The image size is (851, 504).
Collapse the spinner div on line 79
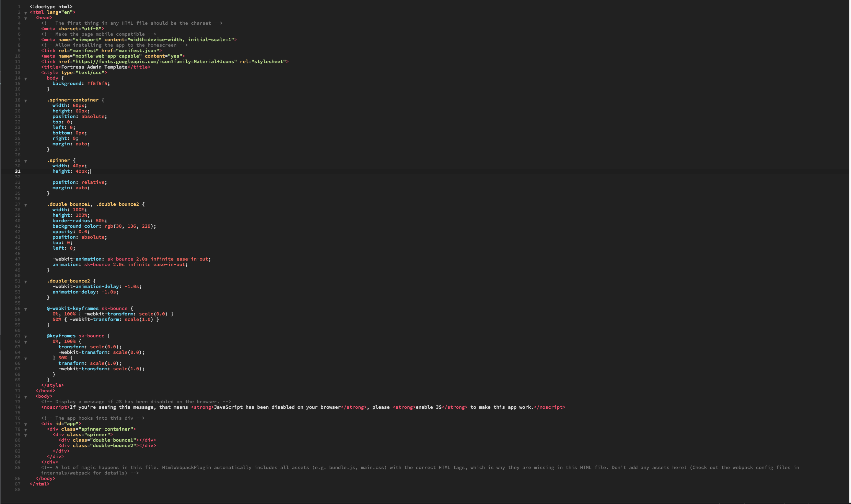point(26,435)
